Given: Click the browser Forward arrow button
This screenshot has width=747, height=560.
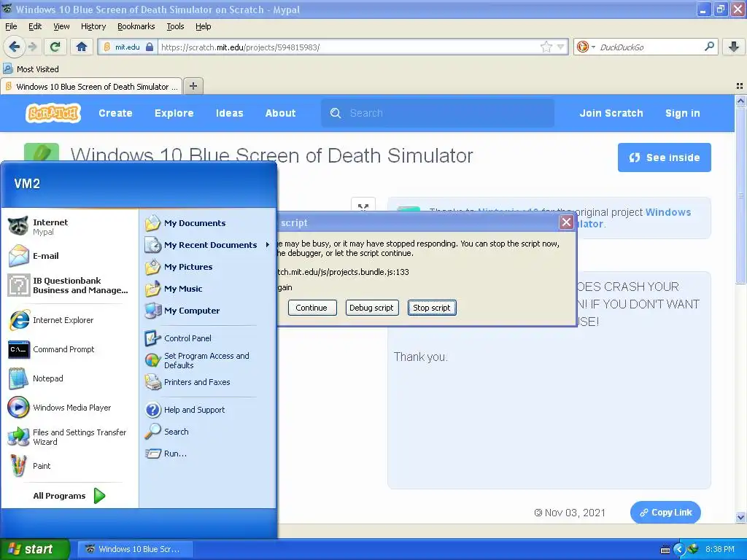Looking at the screenshot, I should pyautogui.click(x=32, y=47).
